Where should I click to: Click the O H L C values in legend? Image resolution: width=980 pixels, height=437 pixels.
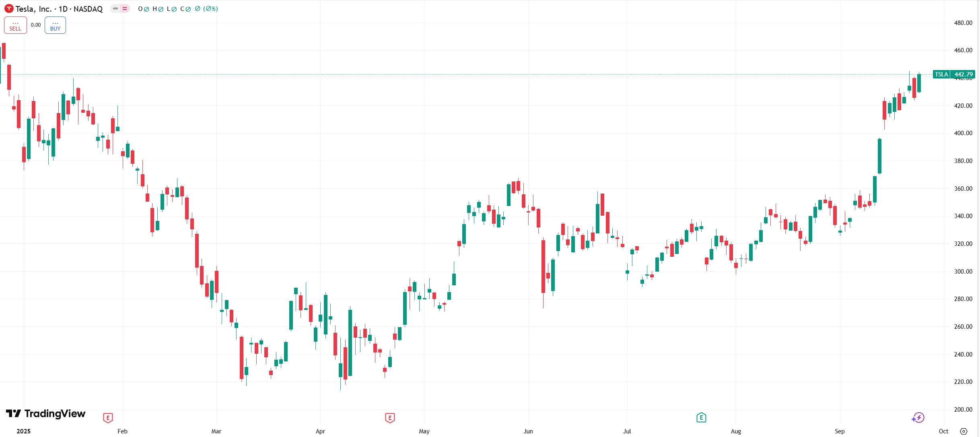(178, 9)
